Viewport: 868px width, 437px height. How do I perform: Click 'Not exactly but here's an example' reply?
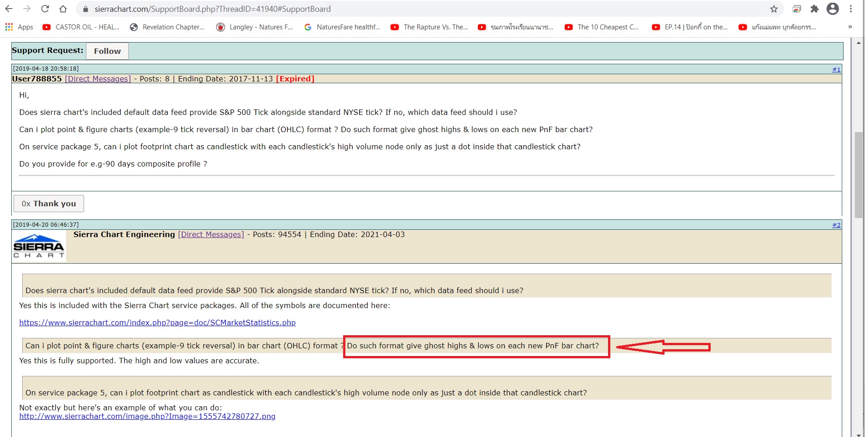pyautogui.click(x=121, y=408)
